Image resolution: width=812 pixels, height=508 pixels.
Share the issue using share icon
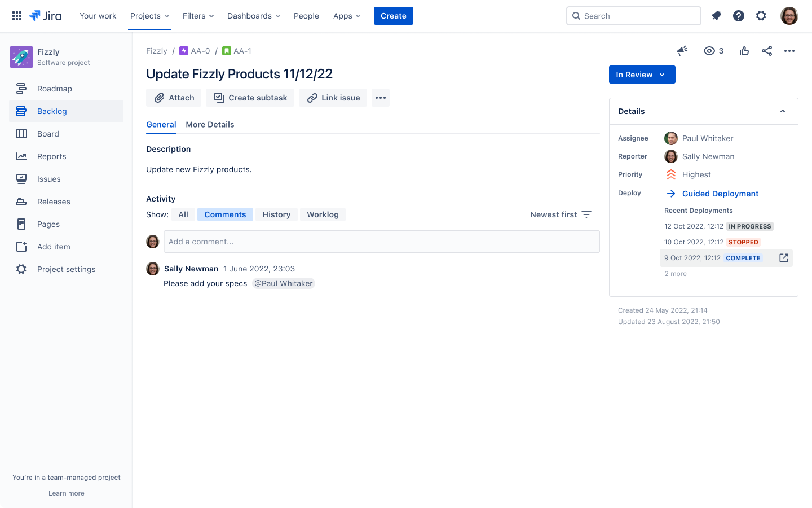pos(767,51)
